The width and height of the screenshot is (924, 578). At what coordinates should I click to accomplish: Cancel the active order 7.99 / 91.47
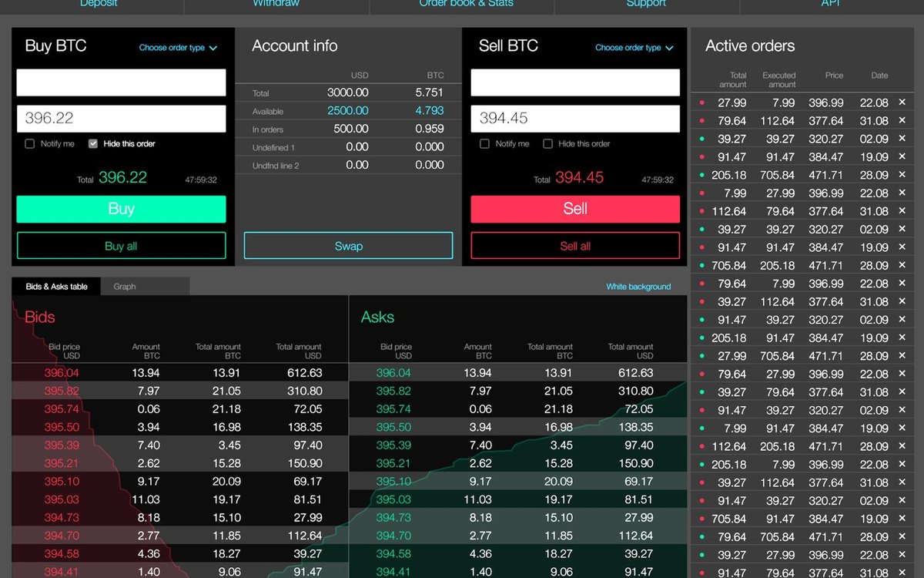click(x=902, y=428)
